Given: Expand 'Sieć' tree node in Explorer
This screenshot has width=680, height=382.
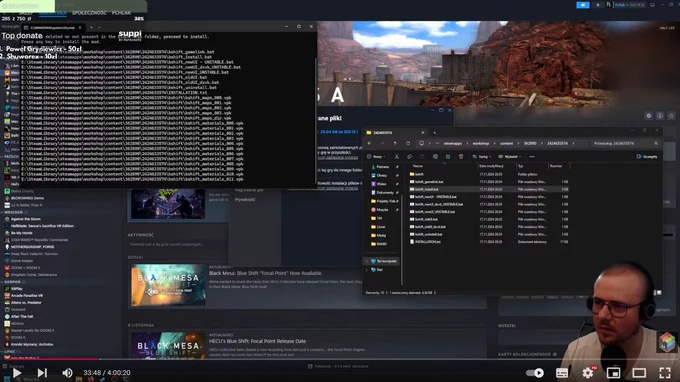Looking at the screenshot, I should click(x=367, y=270).
